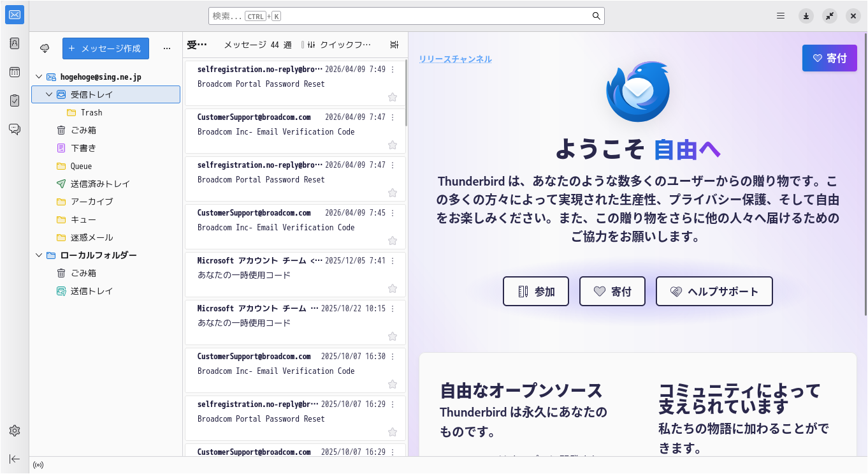Open the Address Book space
Image resolution: width=868 pixels, height=474 pixels.
[15, 43]
